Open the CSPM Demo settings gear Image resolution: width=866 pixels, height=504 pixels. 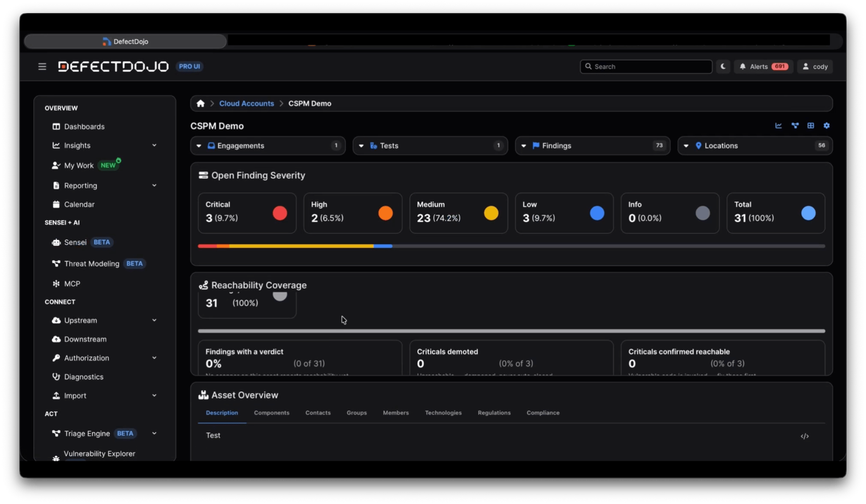click(x=827, y=126)
